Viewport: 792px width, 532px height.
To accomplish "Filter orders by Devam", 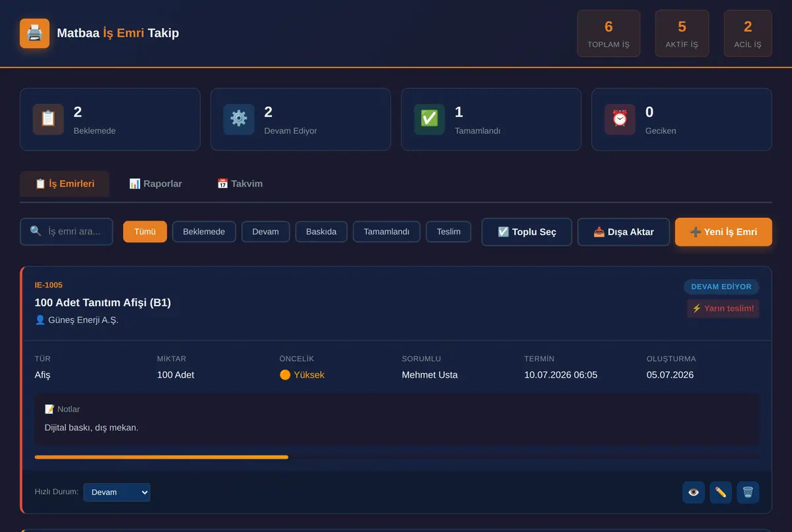I will 265,232.
